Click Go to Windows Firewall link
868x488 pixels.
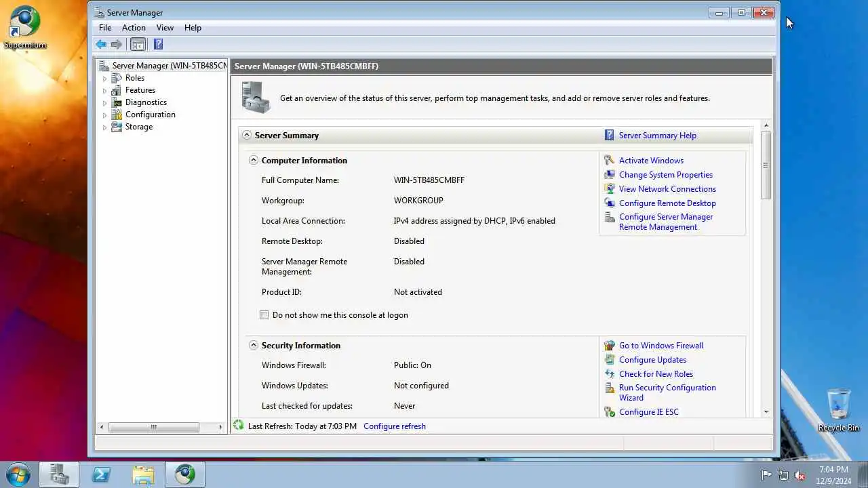pos(661,346)
